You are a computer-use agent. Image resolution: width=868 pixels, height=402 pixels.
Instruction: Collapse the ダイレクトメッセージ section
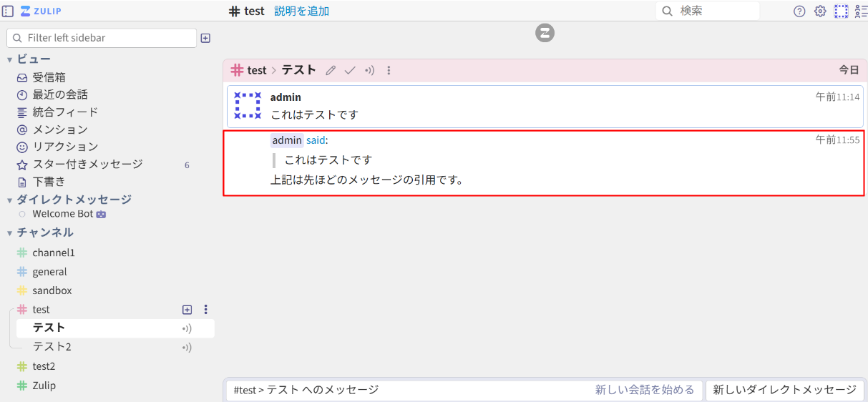[x=10, y=200]
